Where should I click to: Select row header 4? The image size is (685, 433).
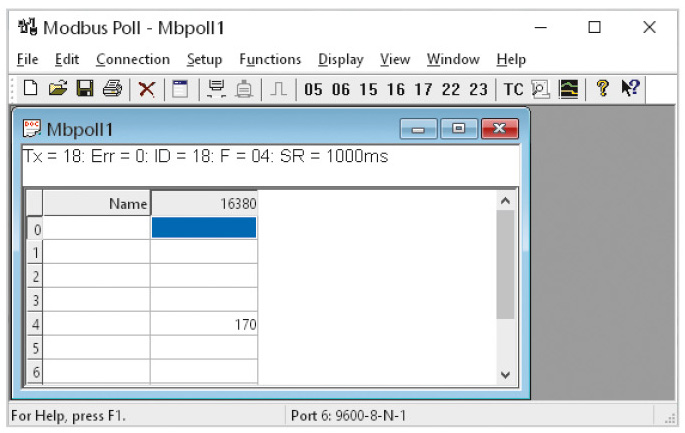pos(35,324)
